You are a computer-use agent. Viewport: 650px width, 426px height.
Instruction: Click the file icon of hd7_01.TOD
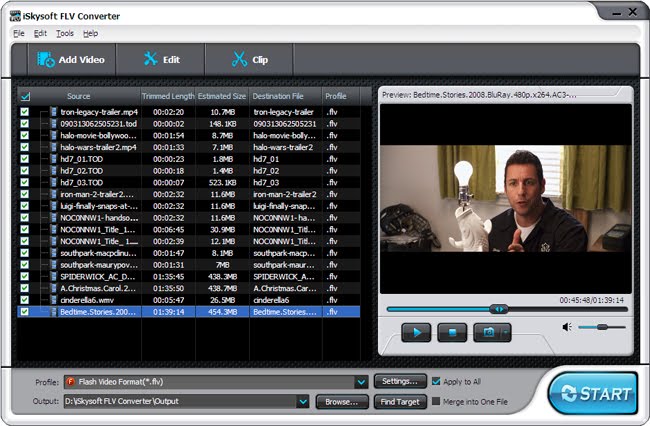coord(53,159)
